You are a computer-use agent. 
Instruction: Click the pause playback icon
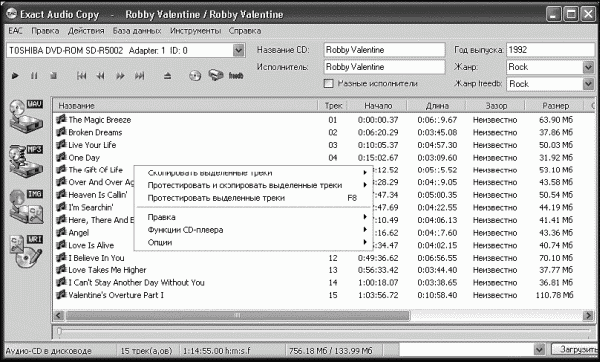point(34,76)
